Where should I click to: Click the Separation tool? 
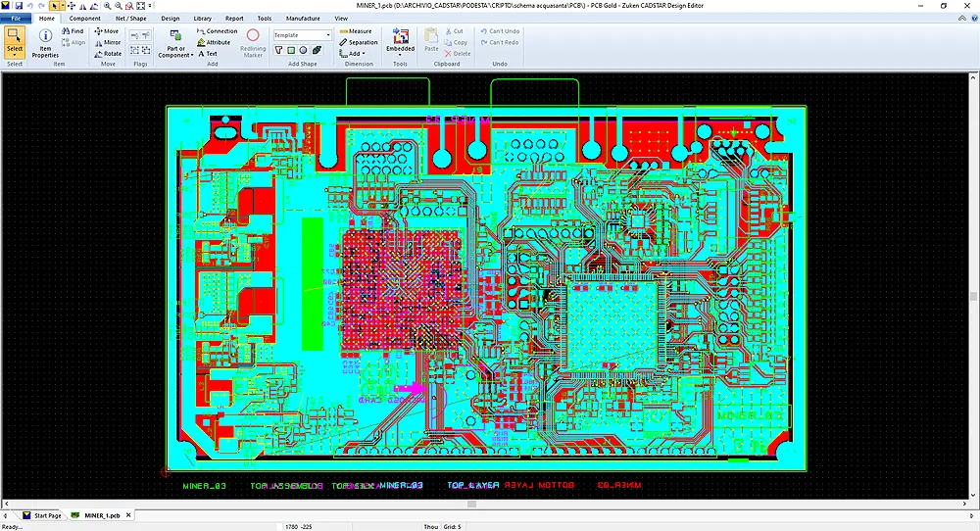tap(359, 42)
